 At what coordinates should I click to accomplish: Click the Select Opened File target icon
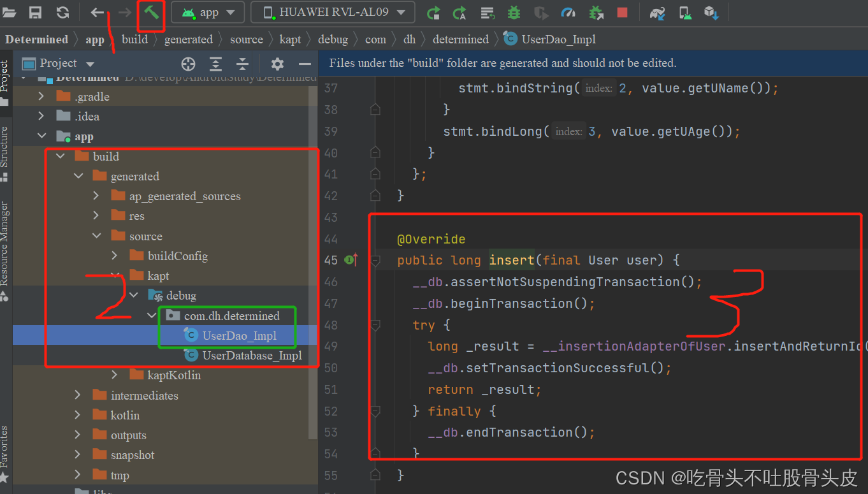188,64
